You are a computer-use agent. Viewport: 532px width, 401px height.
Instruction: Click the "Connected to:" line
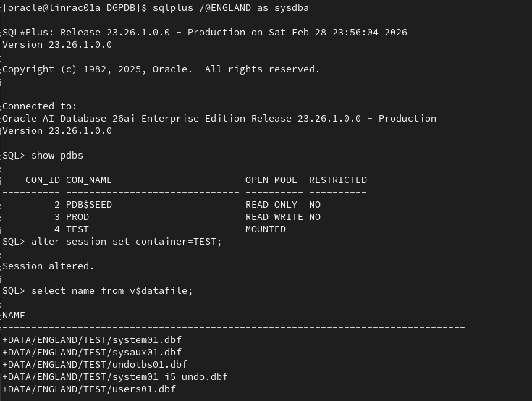pyautogui.click(x=40, y=106)
